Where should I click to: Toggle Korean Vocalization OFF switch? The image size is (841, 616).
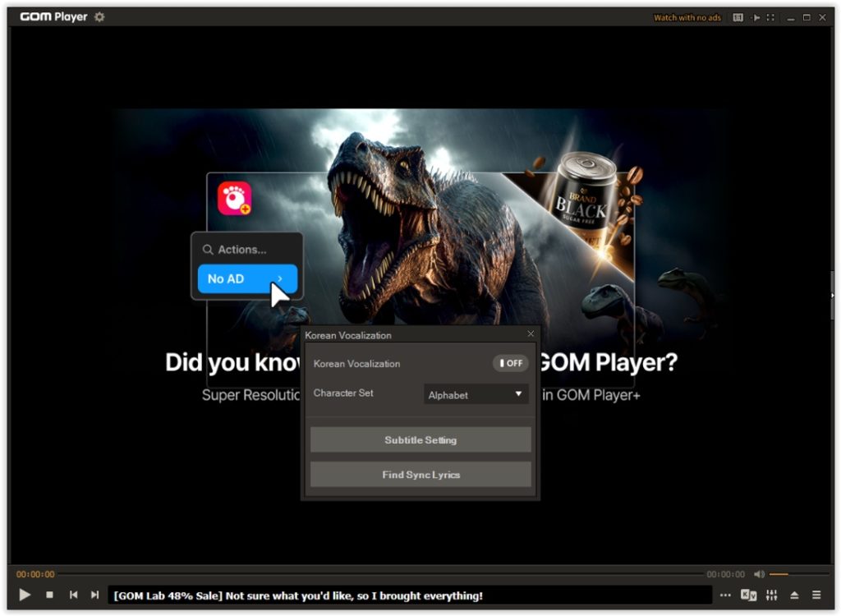point(511,363)
